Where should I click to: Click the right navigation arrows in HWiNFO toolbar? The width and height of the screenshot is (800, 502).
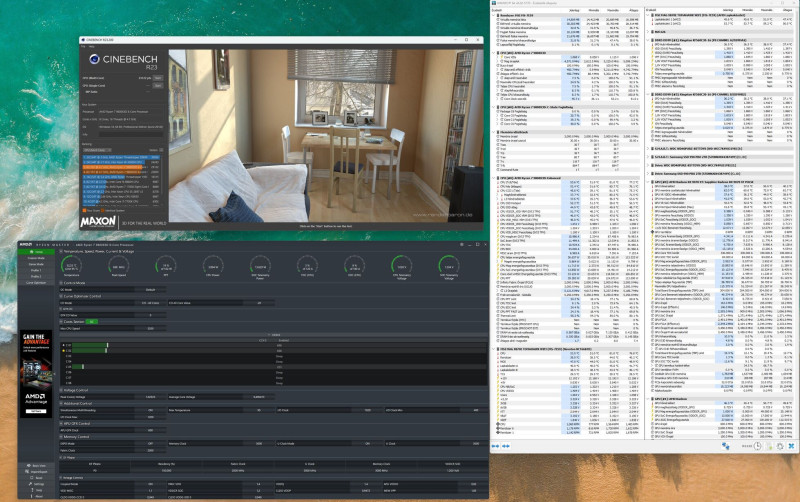click(506, 446)
